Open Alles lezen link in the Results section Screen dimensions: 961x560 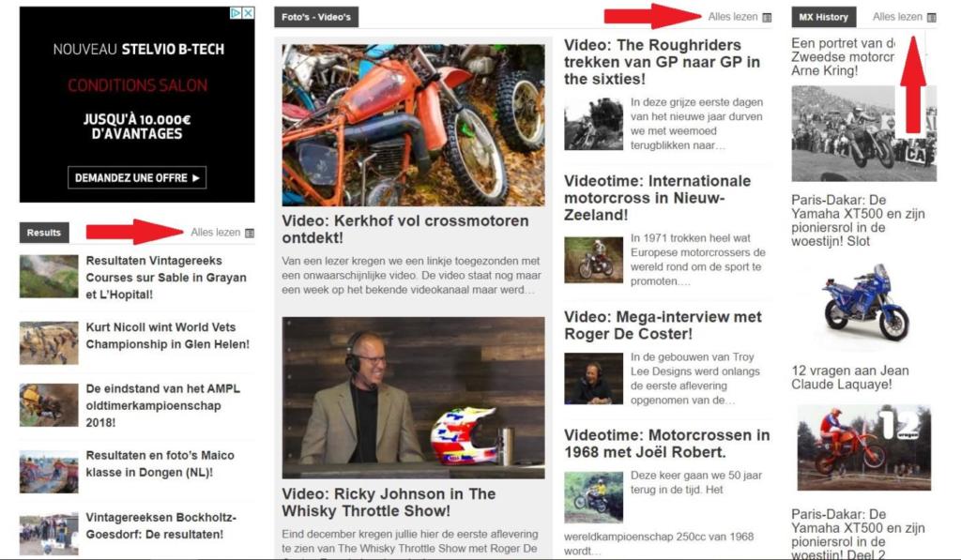click(x=215, y=233)
